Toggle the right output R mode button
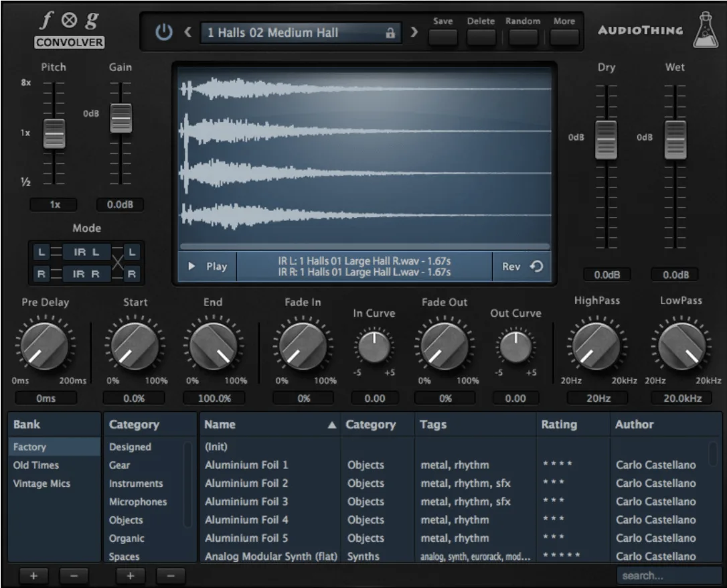The height and width of the screenshot is (588, 727). [132, 274]
